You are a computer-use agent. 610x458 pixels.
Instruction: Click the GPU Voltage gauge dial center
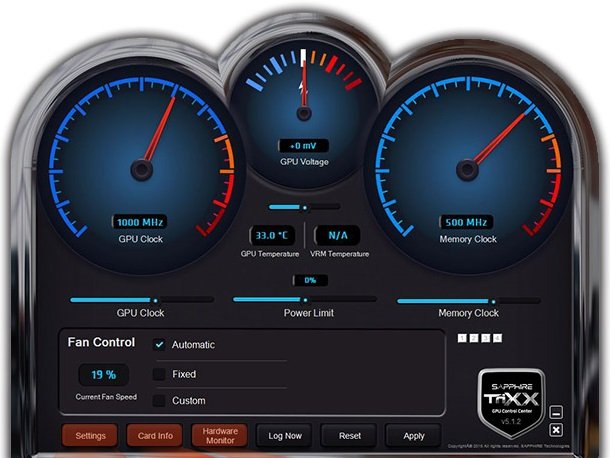304,114
